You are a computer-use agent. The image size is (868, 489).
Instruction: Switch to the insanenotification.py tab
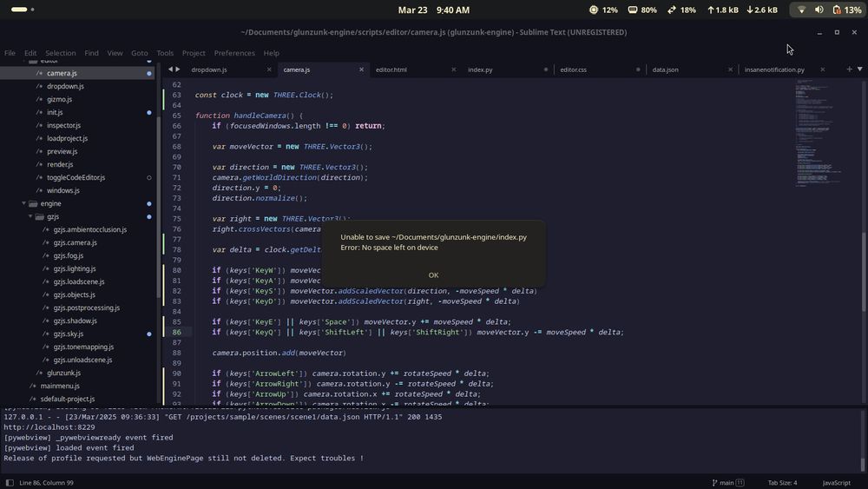pos(774,69)
